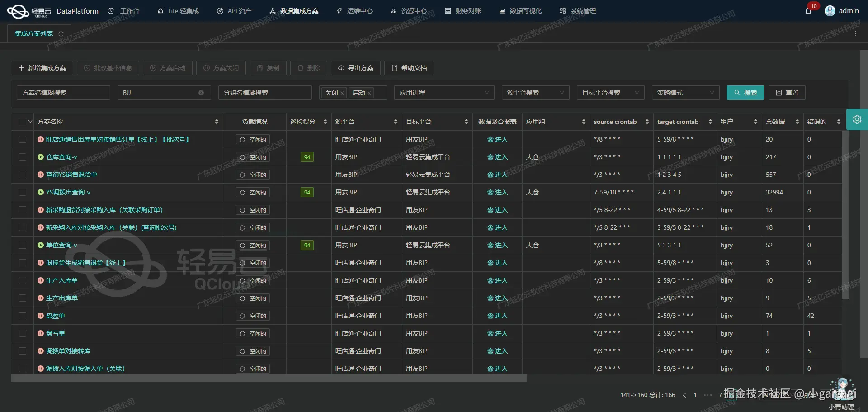Viewport: 868px width, 412px height.
Task: Clear BJJ keyword via the X icon
Action: (201, 93)
